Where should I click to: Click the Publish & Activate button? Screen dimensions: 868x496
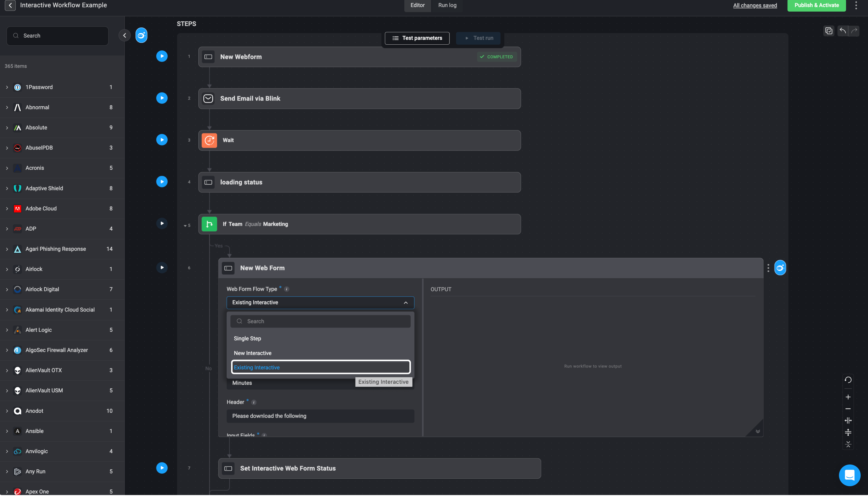(816, 6)
